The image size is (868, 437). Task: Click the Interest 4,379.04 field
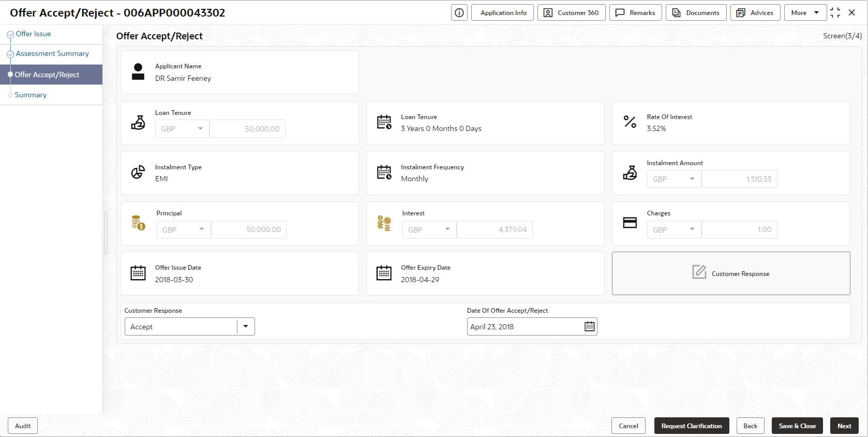coord(495,230)
